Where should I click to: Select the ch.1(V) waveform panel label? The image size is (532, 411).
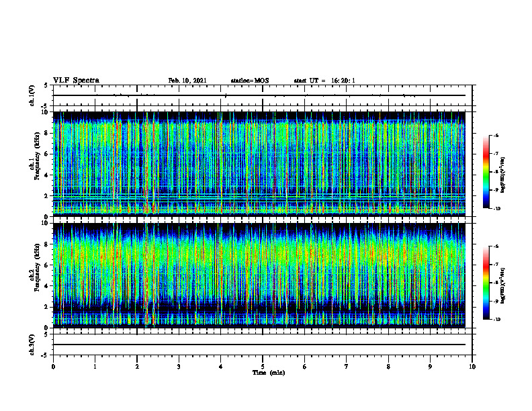point(32,95)
